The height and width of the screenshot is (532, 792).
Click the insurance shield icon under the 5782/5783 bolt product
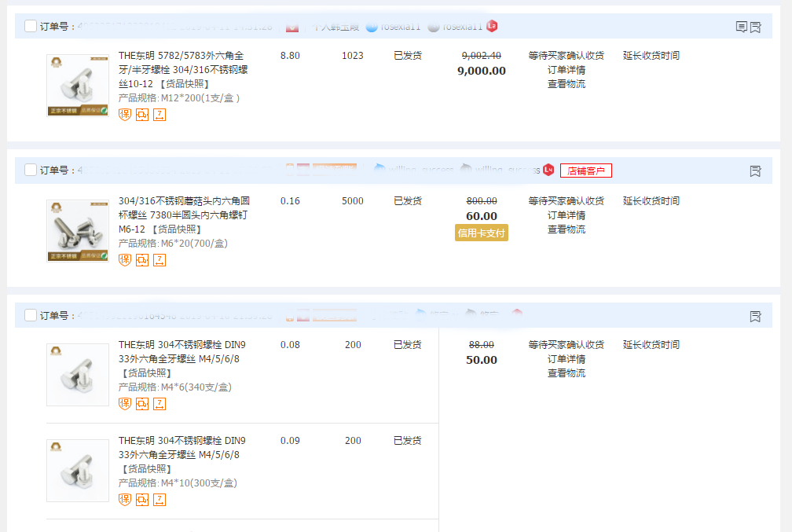click(x=124, y=115)
